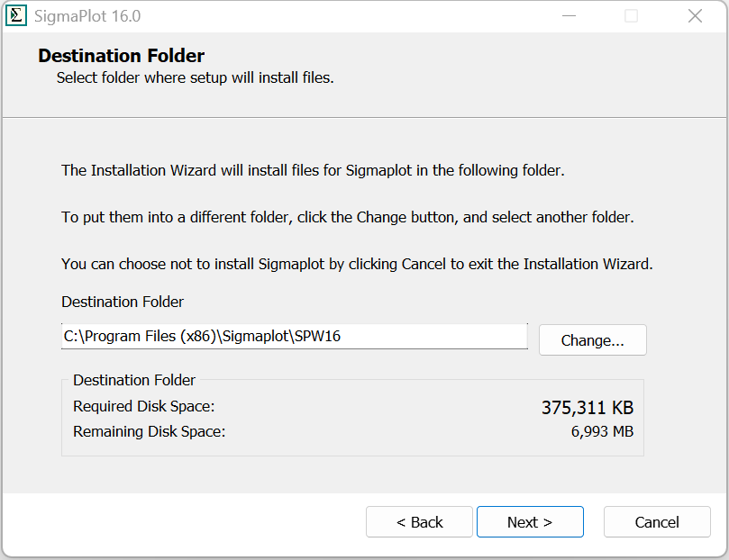The height and width of the screenshot is (560, 729).
Task: Click 'Select folder where setup will install files.'
Action: [196, 77]
